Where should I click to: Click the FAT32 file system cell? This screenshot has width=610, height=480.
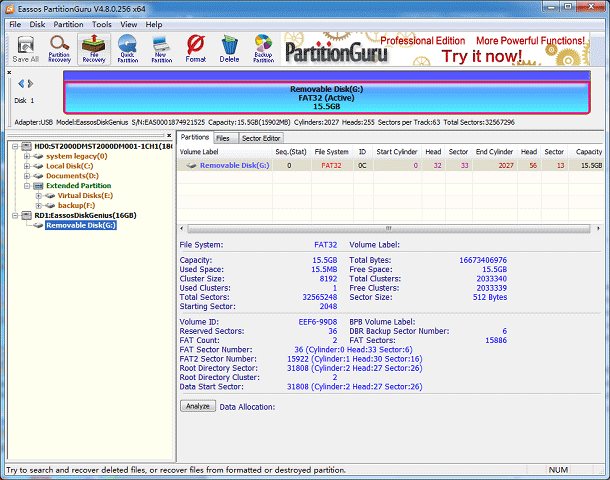click(x=331, y=165)
